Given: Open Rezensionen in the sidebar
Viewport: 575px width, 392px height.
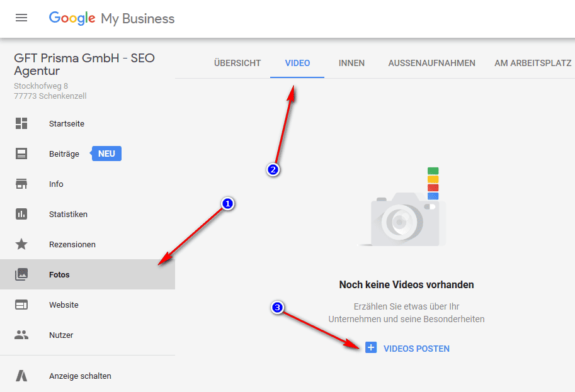Looking at the screenshot, I should point(88,244).
